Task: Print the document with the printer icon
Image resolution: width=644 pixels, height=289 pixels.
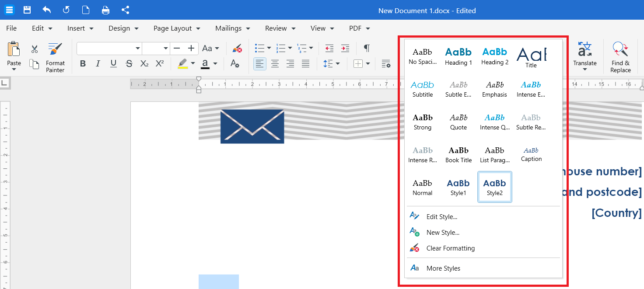Action: click(x=105, y=10)
